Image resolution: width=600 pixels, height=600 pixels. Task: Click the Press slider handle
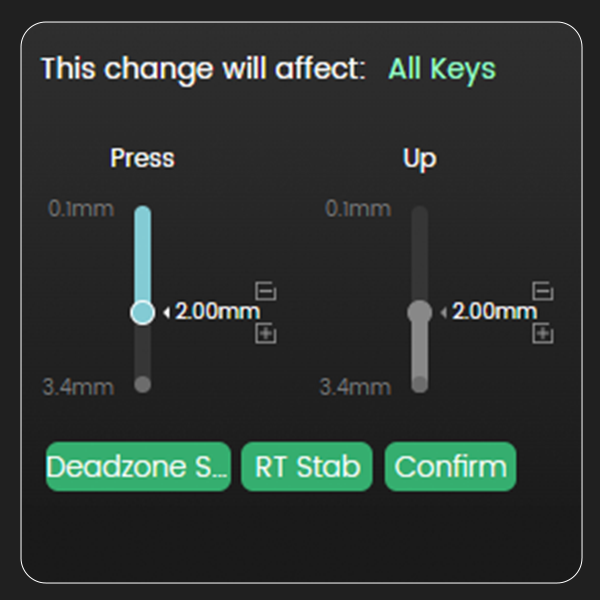142,312
